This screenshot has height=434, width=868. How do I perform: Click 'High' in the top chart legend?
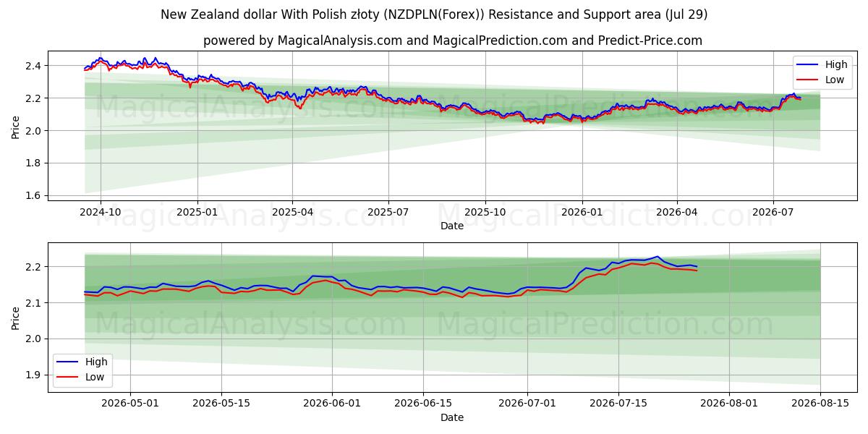[x=836, y=64]
